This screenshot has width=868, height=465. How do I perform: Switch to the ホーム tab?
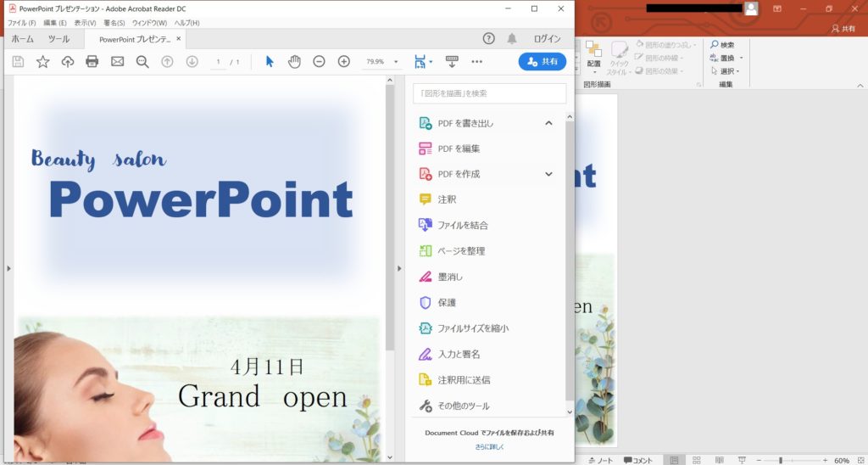click(x=23, y=39)
